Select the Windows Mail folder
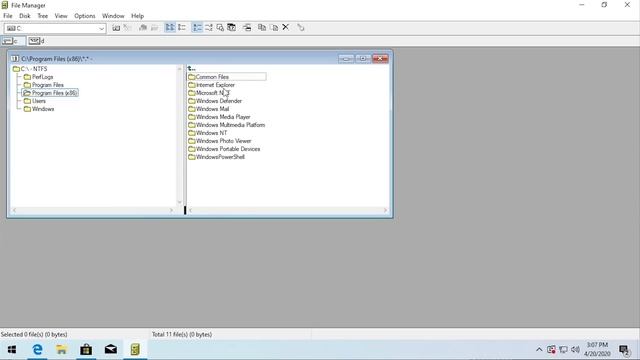 point(209,109)
